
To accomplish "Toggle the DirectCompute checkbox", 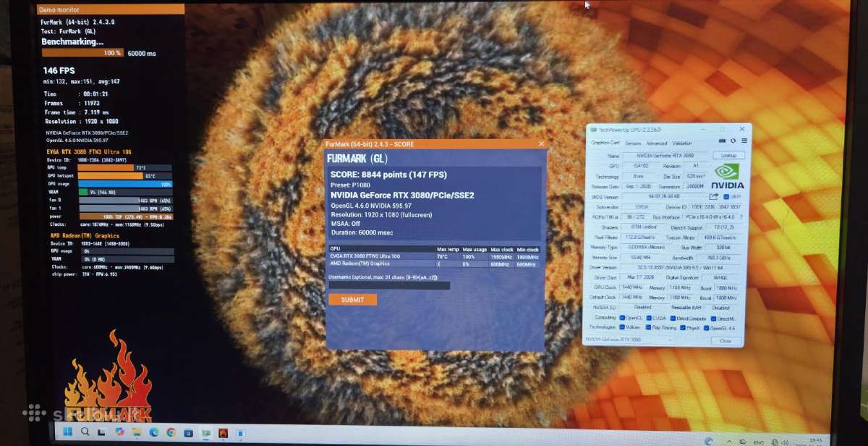I will click(673, 319).
